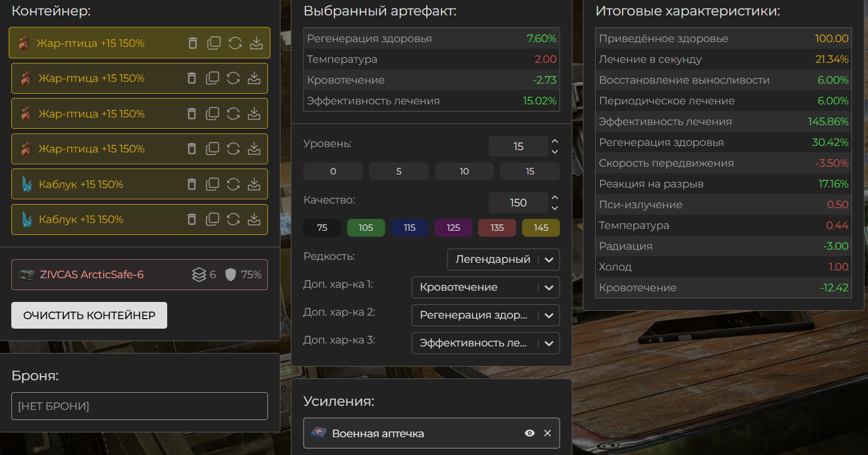Delete the upper Каблук artifact
Screen dimensions: 868x455
click(x=192, y=184)
